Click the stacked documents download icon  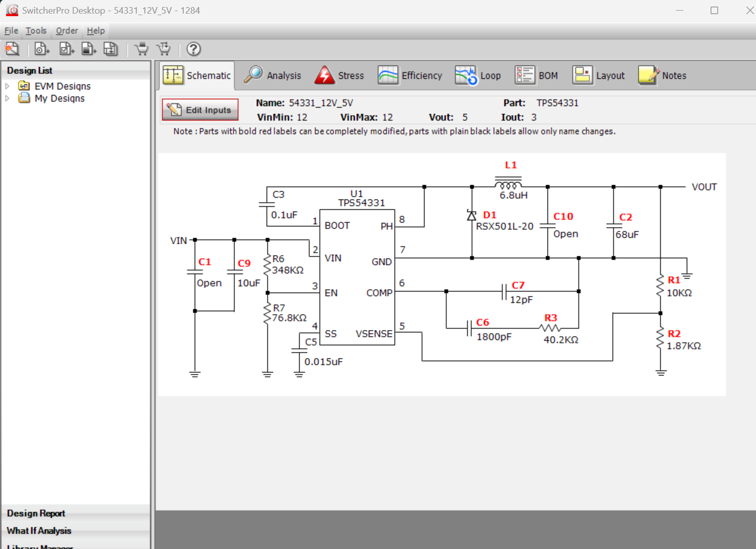coord(111,49)
